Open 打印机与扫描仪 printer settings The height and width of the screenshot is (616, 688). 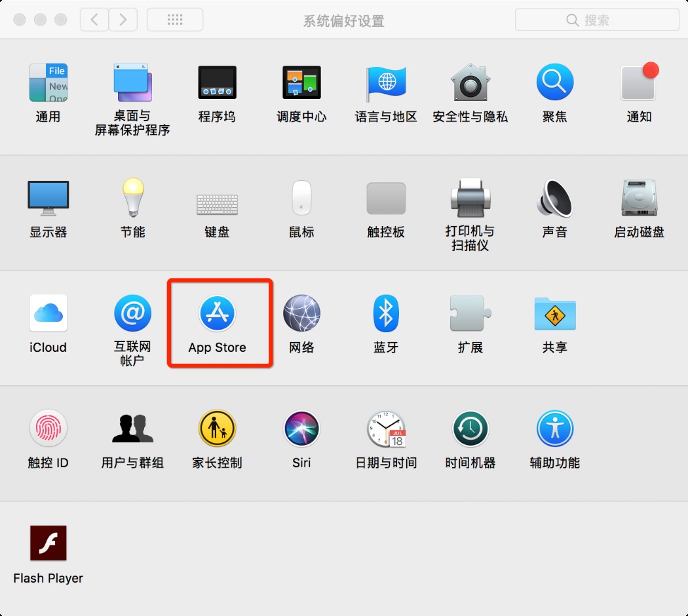coord(470,199)
